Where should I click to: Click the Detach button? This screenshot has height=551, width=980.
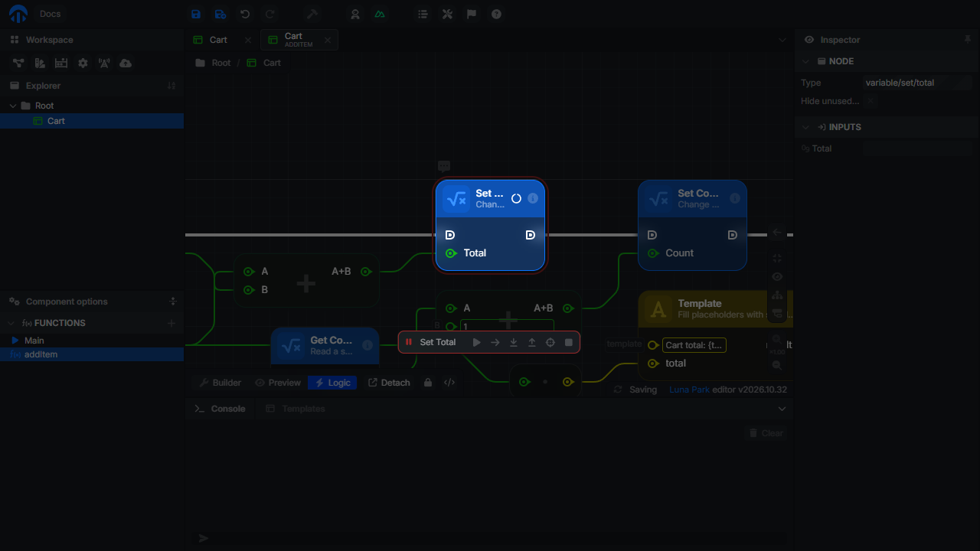389,383
